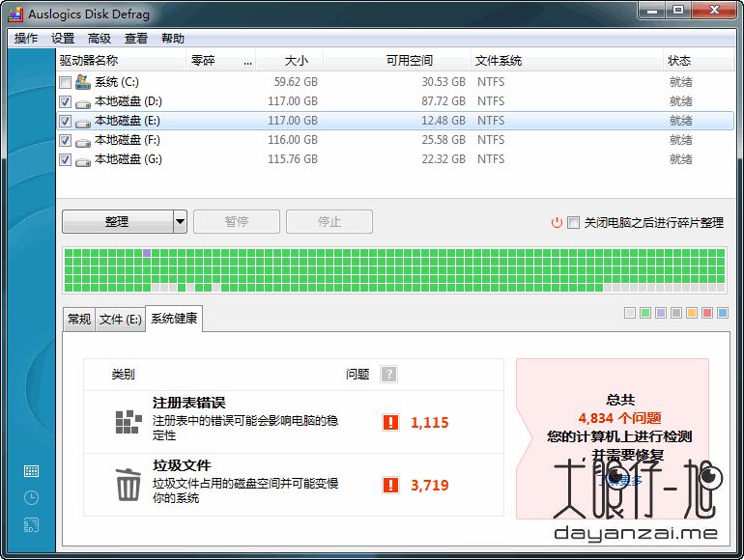Screen dimensions: 744x560
Task: Click the red legend color square
Action: 707,313
